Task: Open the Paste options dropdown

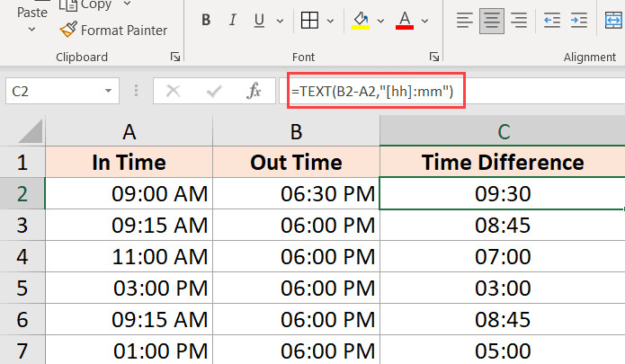Action: click(x=31, y=30)
